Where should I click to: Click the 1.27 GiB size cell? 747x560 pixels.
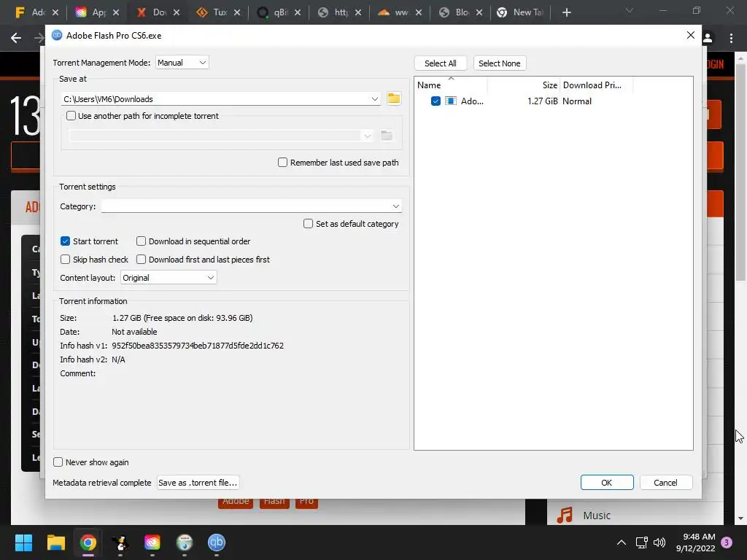tap(542, 101)
